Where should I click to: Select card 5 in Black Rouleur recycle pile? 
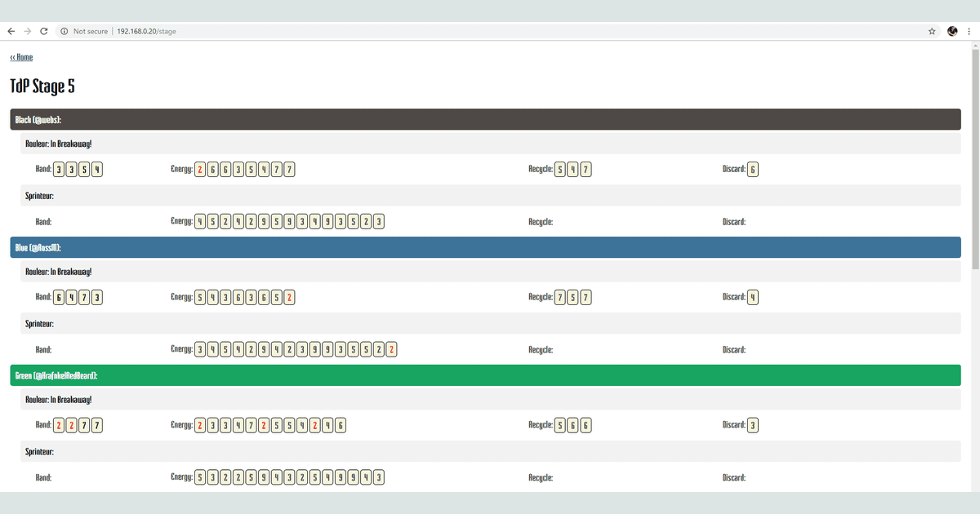[x=560, y=170]
